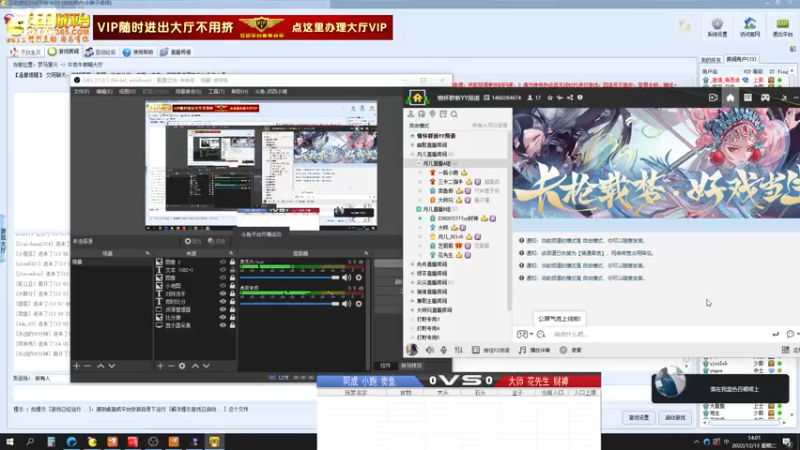Toggle visibility of 文本 (GDI+) source
800x450 pixels.
222,269
